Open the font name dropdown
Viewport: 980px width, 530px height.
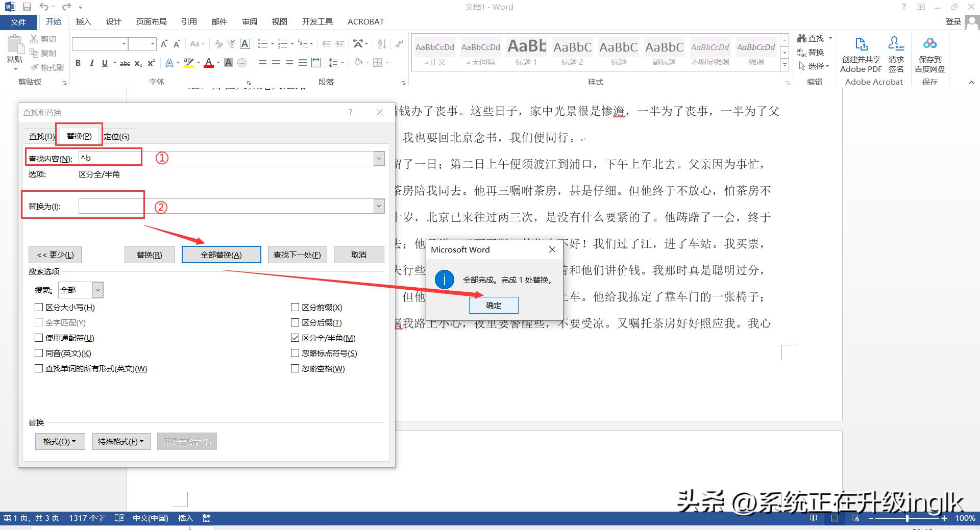coord(124,44)
